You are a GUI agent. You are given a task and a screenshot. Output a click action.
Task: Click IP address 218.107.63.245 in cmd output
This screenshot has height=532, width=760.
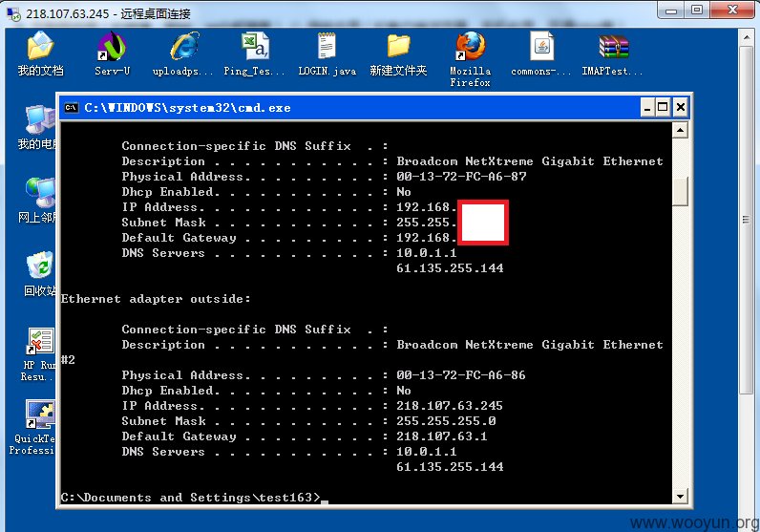(x=450, y=405)
